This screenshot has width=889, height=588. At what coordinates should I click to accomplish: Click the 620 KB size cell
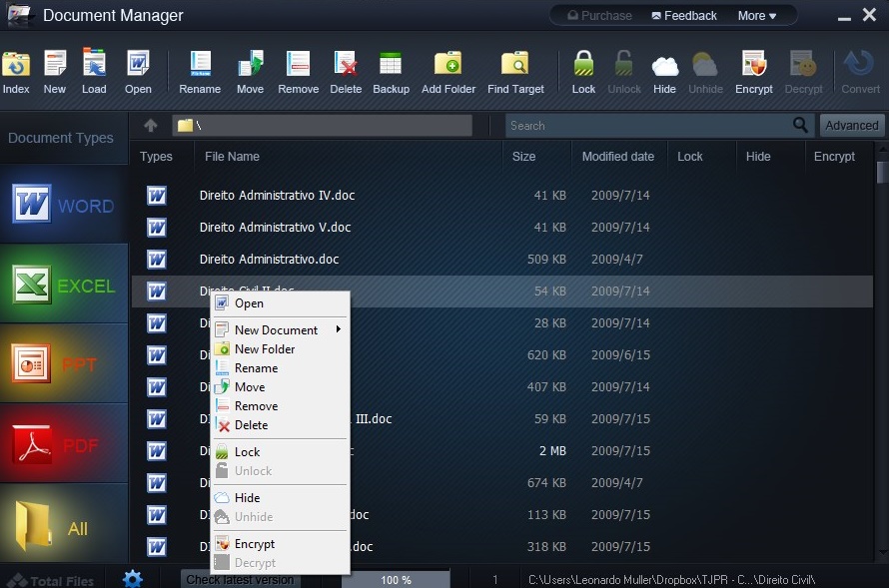[x=546, y=355]
